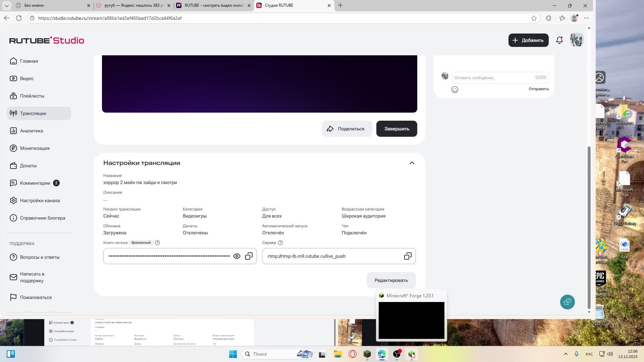Click the Завершить button
This screenshot has height=362, width=644.
click(396, 129)
